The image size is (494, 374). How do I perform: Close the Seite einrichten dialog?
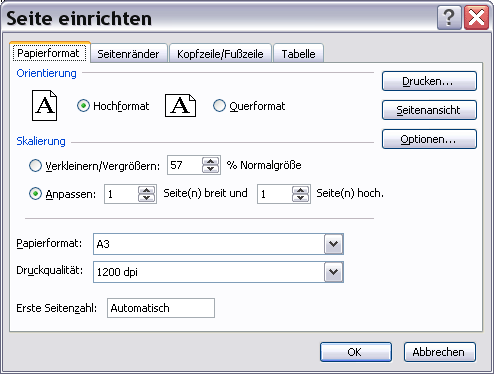[476, 17]
